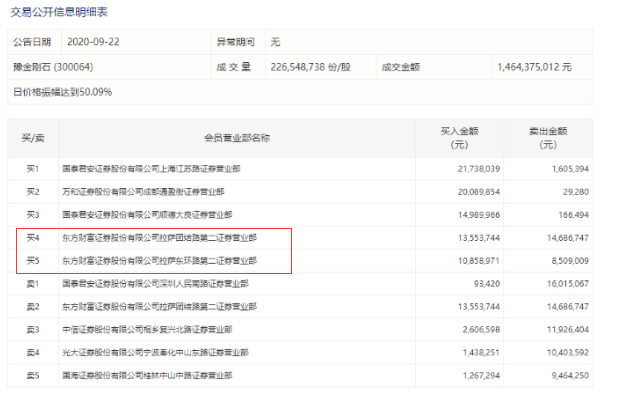This screenshot has width=620, height=404.
Task: Click 13,553,744 in the 买4 row
Action: 479,238
